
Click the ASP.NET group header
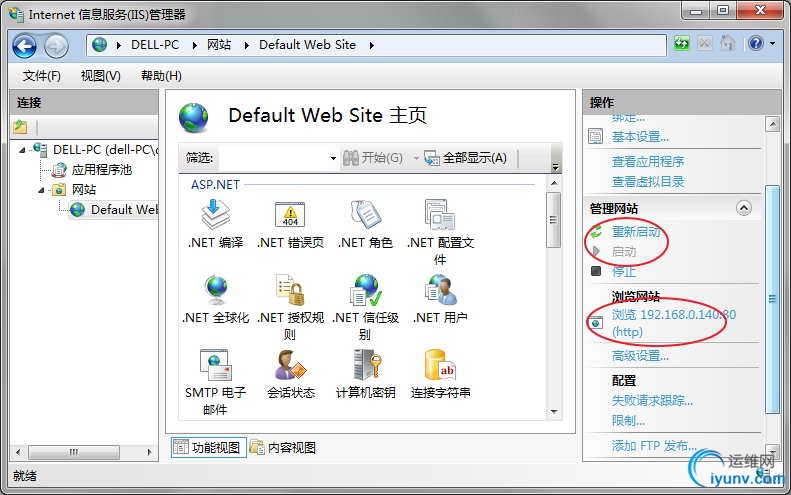[x=215, y=185]
